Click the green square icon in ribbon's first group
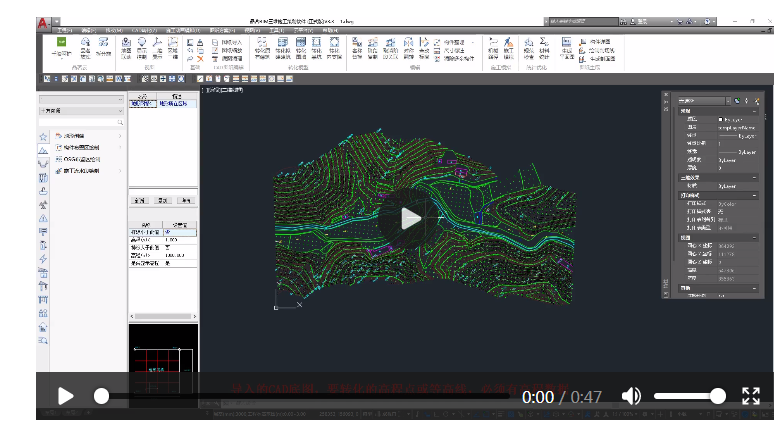 [61, 42]
